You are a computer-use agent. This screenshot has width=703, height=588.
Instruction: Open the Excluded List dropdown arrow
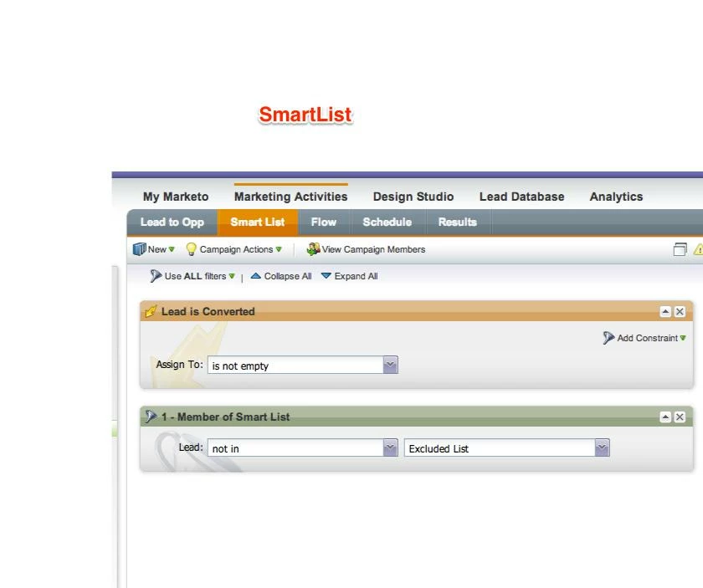tap(602, 447)
